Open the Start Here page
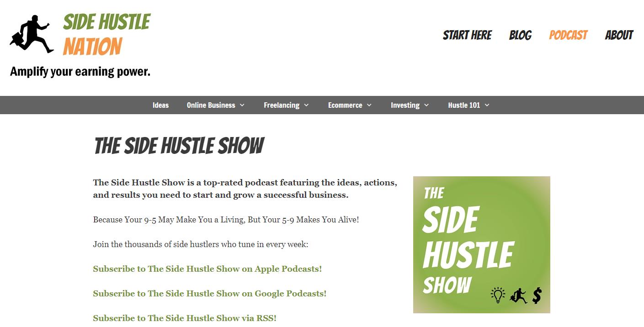This screenshot has height=327, width=644. coord(467,35)
